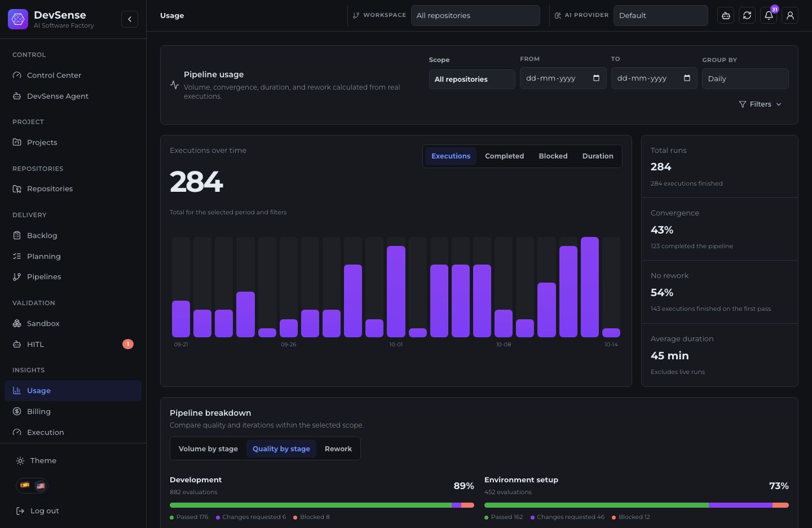Open Repositories in sidebar
The width and height of the screenshot is (812, 528).
pos(73,188)
